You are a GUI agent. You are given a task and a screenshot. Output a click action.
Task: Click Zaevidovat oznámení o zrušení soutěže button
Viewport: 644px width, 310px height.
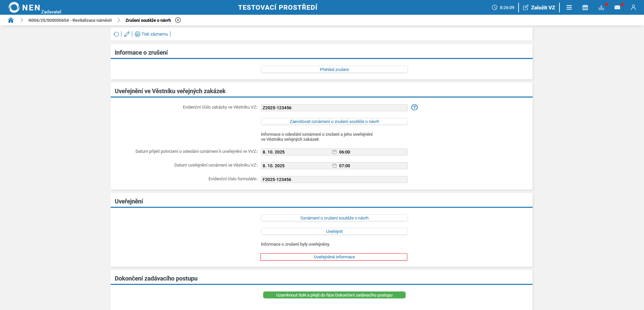[x=334, y=121]
